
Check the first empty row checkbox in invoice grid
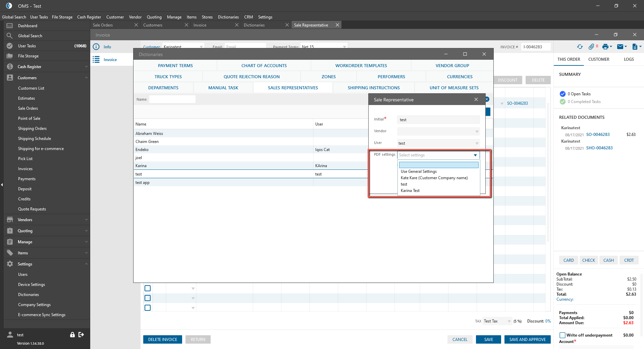pyautogui.click(x=148, y=288)
